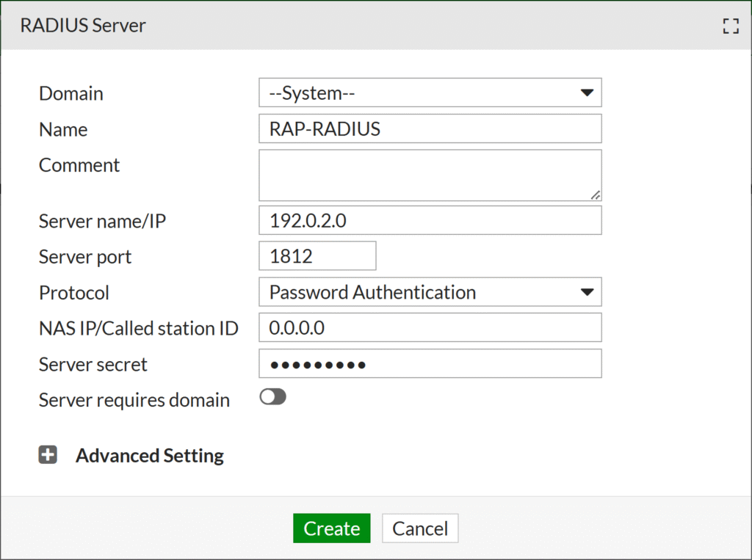Image resolution: width=752 pixels, height=560 pixels.
Task: Select the NAS IP/Called station ID field
Action: (430, 327)
